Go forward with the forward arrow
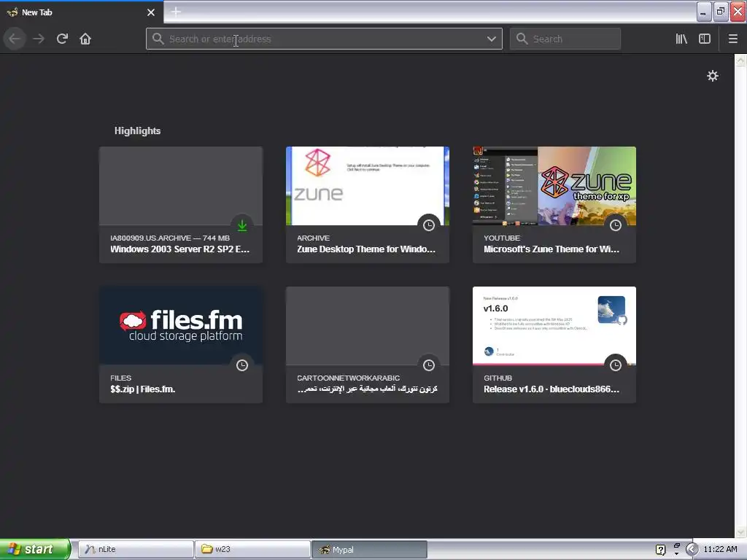 coord(38,39)
